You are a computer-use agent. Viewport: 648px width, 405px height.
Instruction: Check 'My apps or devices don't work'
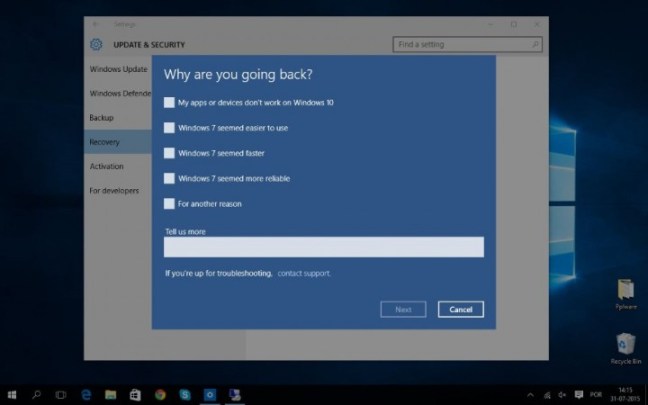click(169, 102)
